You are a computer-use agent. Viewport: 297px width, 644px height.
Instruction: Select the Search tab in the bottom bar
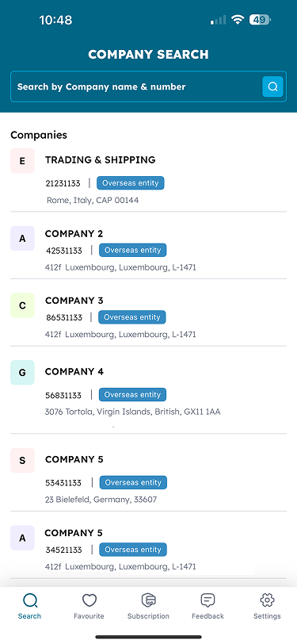29,606
